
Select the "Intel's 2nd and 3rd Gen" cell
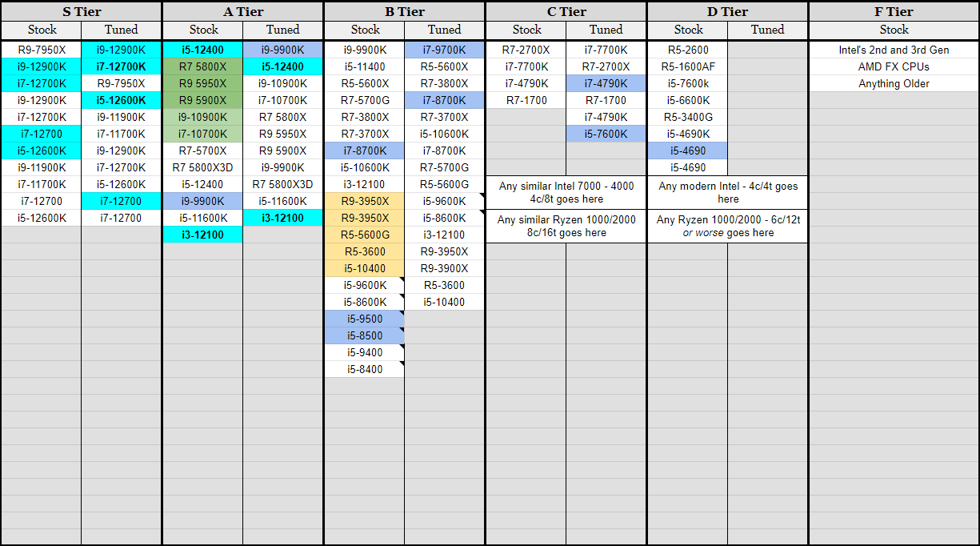[894, 50]
